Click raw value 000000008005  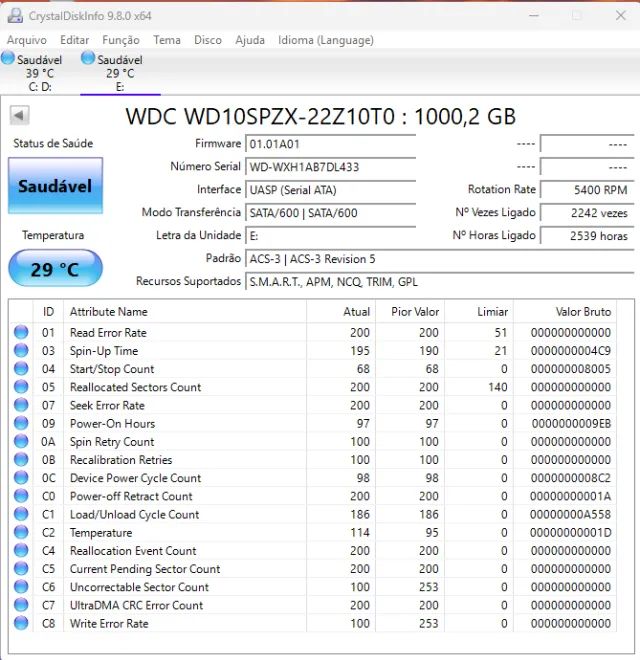(x=571, y=369)
